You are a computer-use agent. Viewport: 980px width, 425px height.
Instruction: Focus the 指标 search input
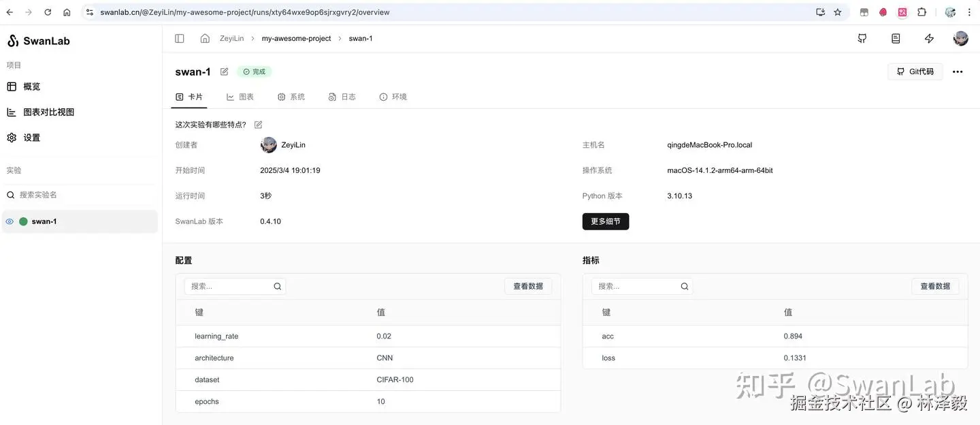642,287
